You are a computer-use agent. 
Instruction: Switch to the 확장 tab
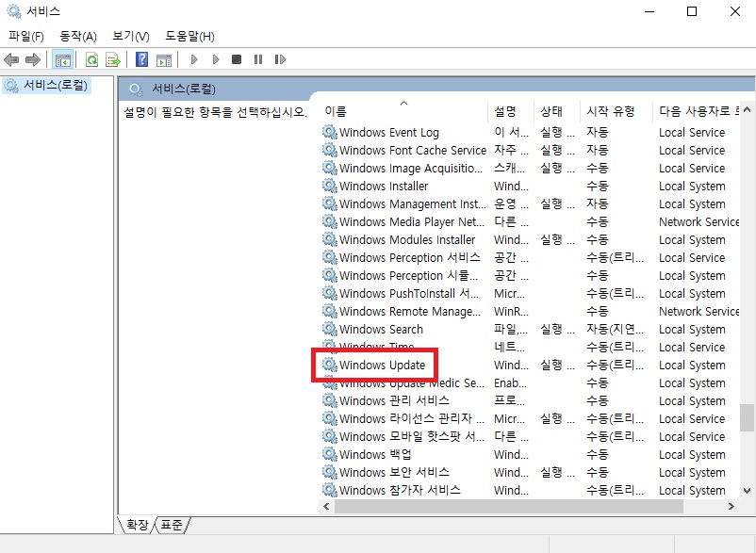(137, 525)
